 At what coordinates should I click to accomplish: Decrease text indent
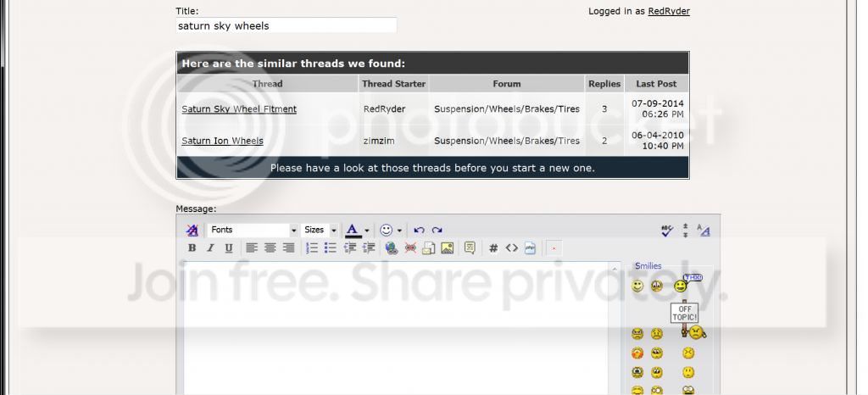[350, 248]
